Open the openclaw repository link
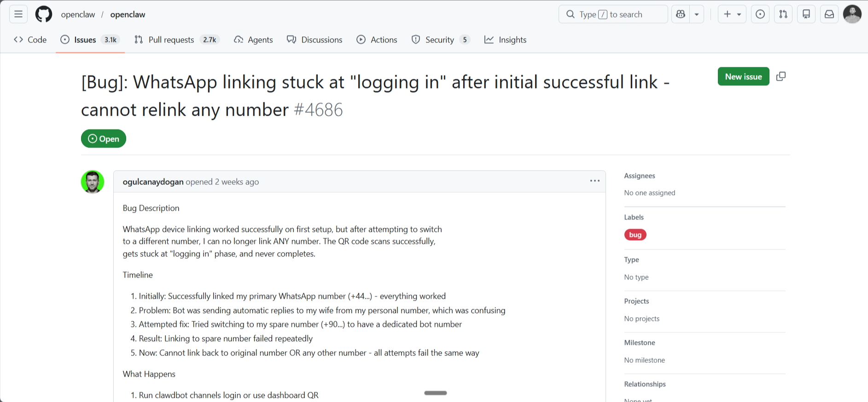This screenshot has width=868, height=402. tap(128, 14)
